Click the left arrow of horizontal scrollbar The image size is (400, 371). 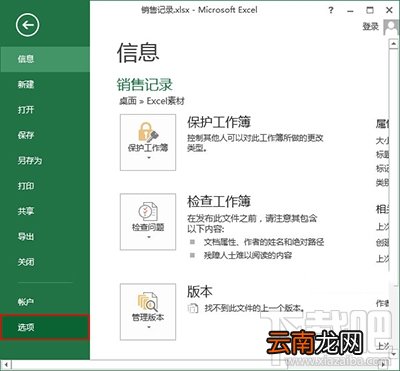click(6, 364)
